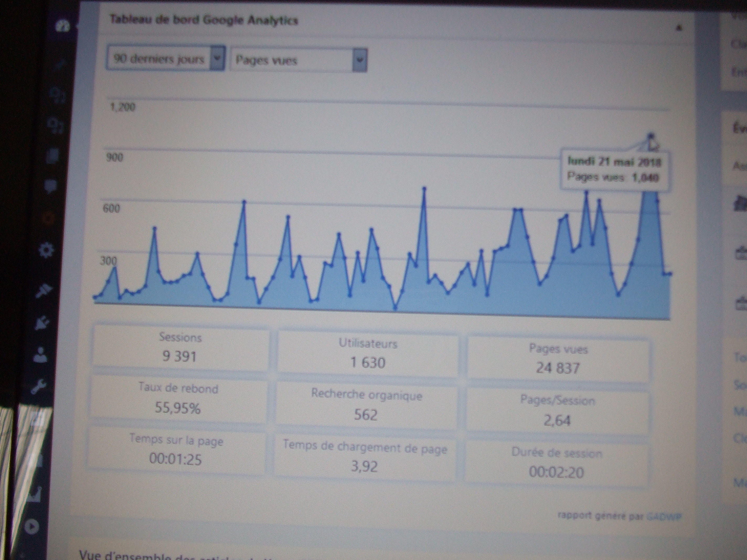
Task: Click the Pages/Session value '2,64'
Action: point(557,421)
